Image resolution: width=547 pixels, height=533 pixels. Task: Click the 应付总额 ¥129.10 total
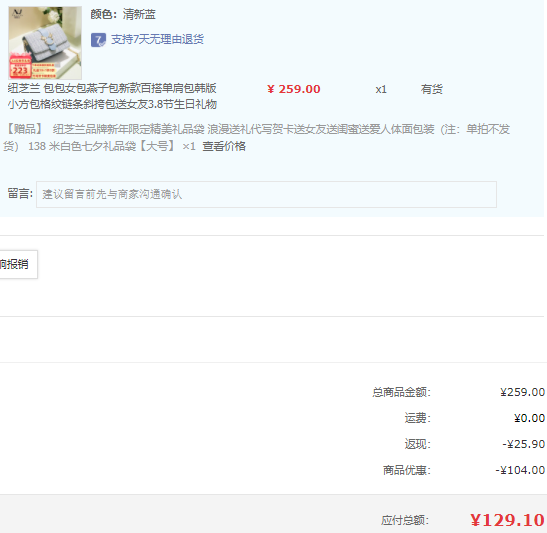point(507,520)
